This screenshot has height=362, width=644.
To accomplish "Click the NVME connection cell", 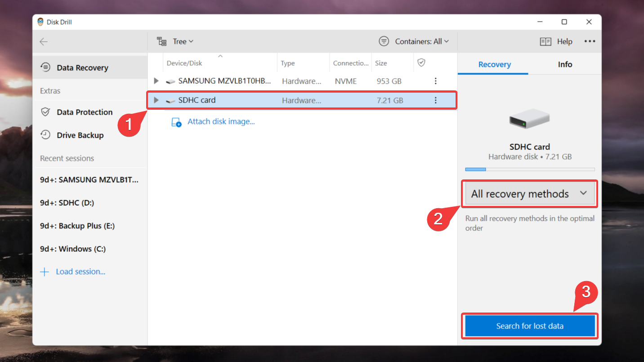I will point(346,81).
